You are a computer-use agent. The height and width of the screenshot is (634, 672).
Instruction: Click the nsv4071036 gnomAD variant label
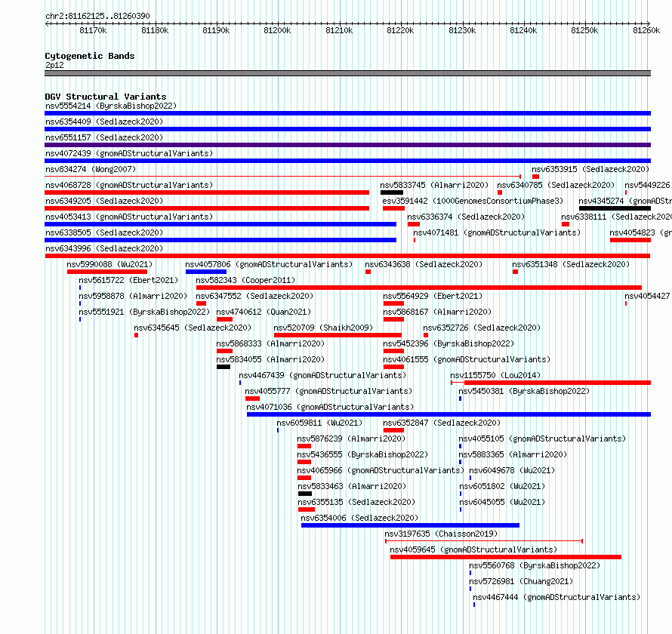pos(330,407)
